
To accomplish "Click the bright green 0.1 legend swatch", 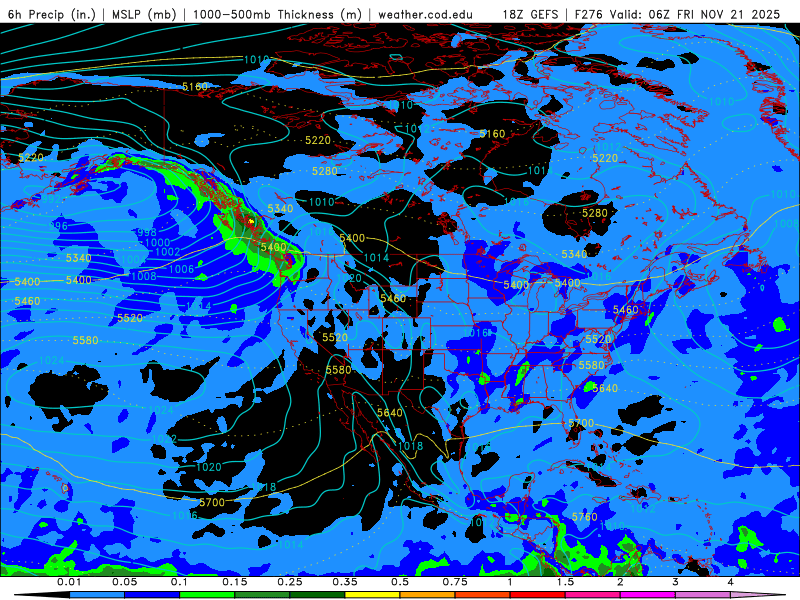I will point(207,595).
